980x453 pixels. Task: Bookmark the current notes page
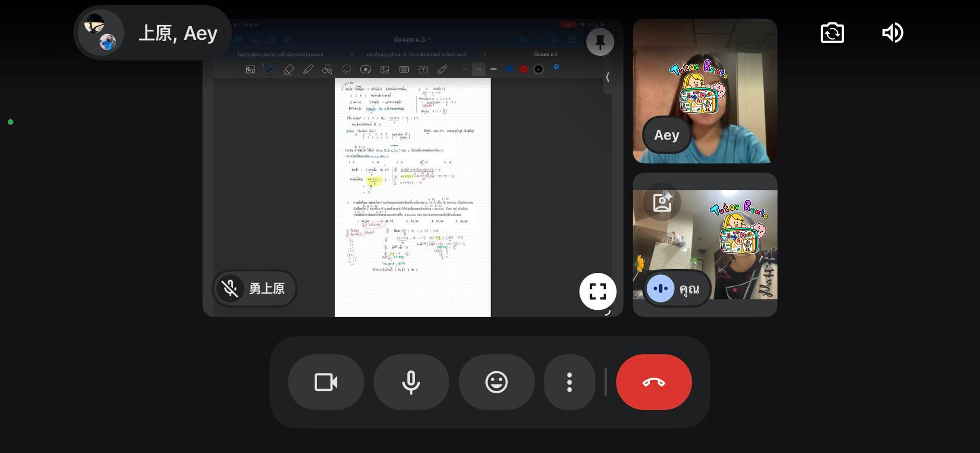click(x=555, y=39)
